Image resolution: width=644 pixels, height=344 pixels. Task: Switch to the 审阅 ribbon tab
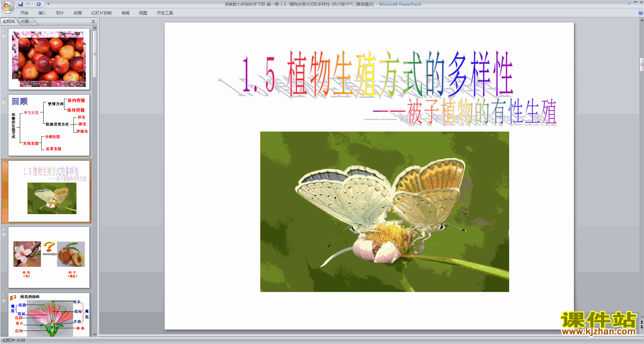click(x=125, y=13)
